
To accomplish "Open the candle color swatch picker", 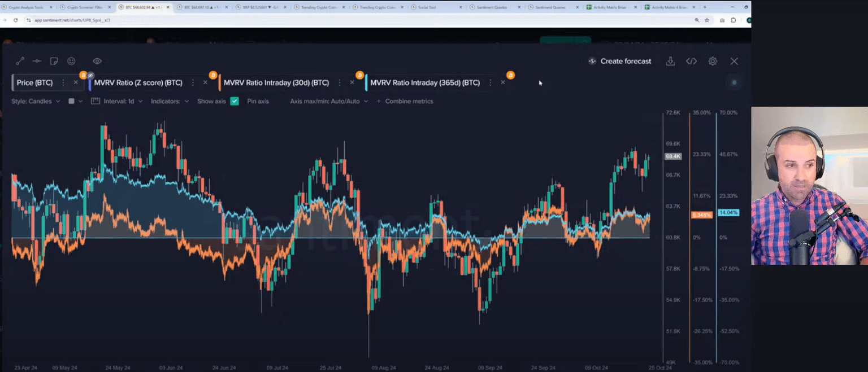I will pyautogui.click(x=75, y=102).
